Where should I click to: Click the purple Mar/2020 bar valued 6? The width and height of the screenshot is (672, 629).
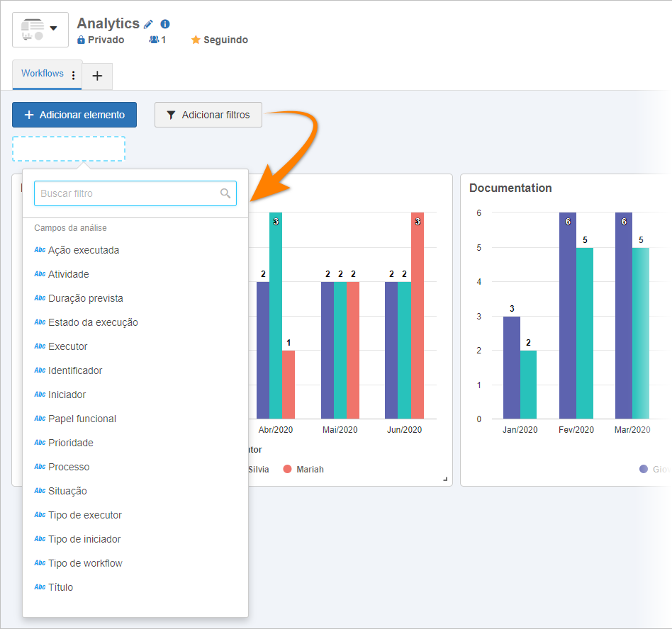624,316
